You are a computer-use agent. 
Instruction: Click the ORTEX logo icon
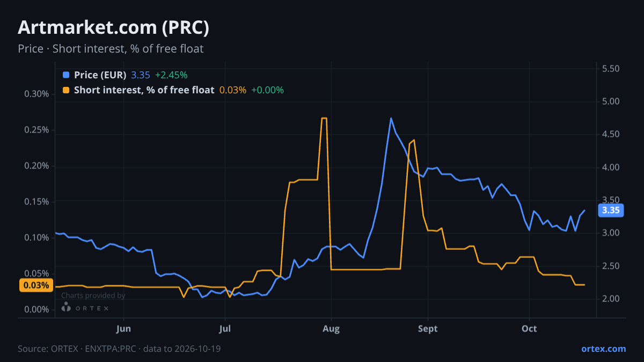point(66,307)
